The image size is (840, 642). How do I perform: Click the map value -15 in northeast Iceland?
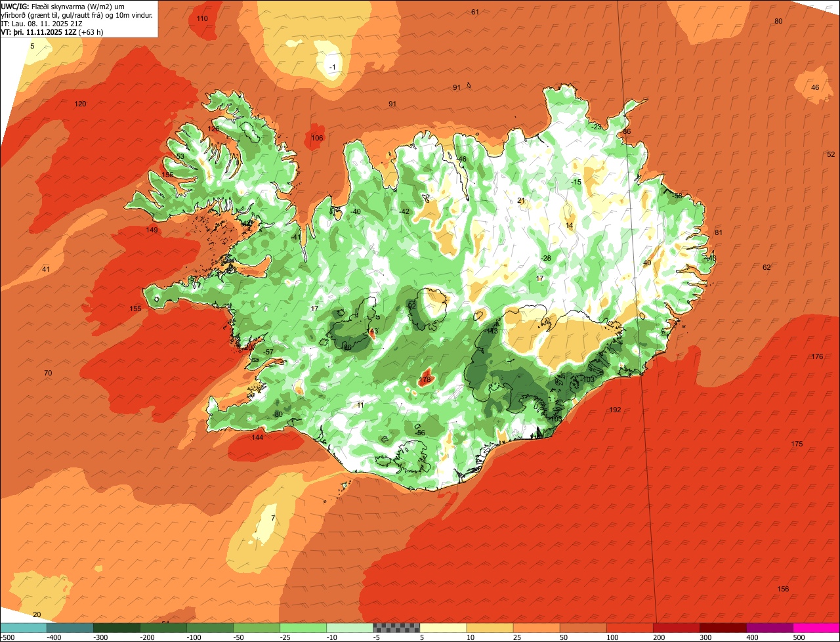[x=576, y=182]
